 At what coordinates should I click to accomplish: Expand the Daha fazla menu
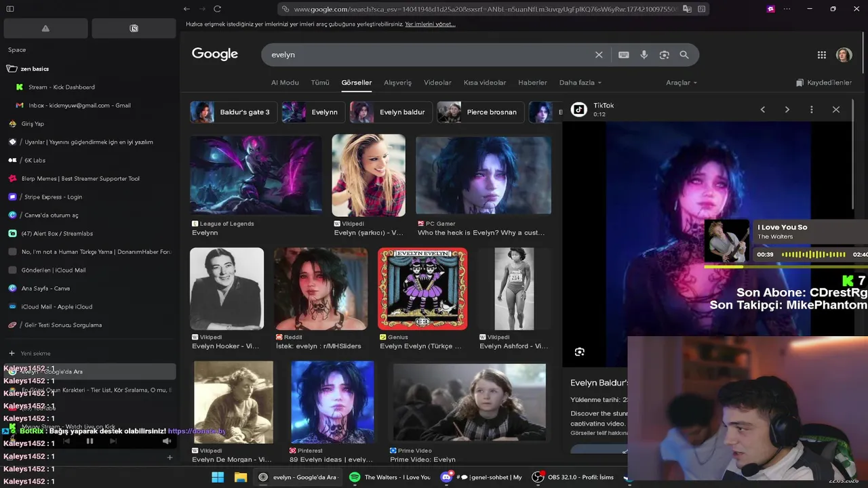(580, 83)
